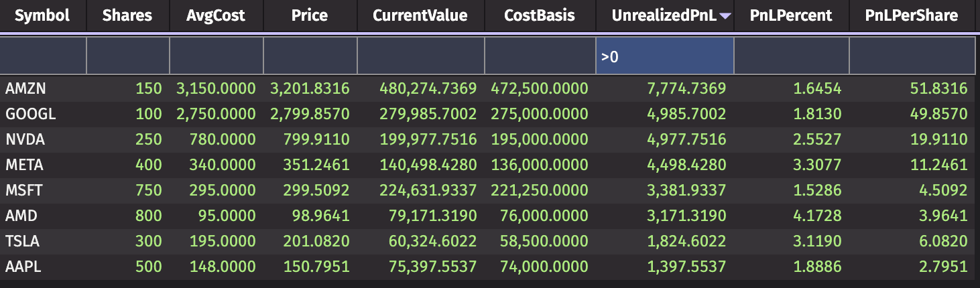The height and width of the screenshot is (288, 980).
Task: Sort by the Shares column header
Action: click(127, 15)
